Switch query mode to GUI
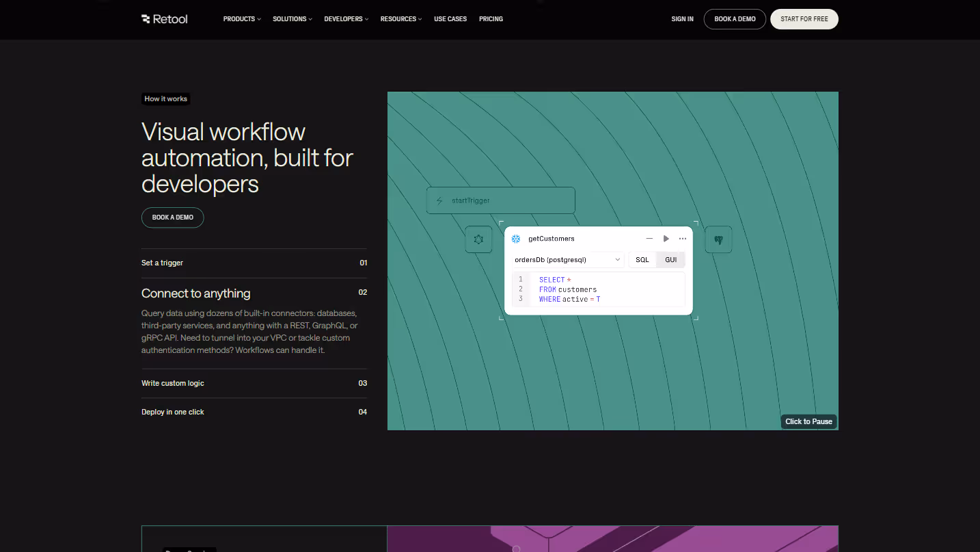980x552 pixels. point(671,260)
